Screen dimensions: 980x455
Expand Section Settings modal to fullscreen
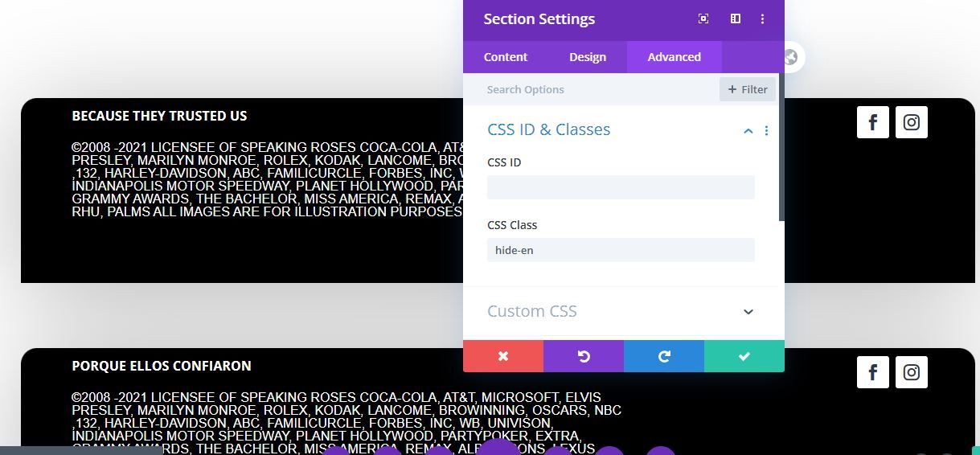[x=703, y=18]
